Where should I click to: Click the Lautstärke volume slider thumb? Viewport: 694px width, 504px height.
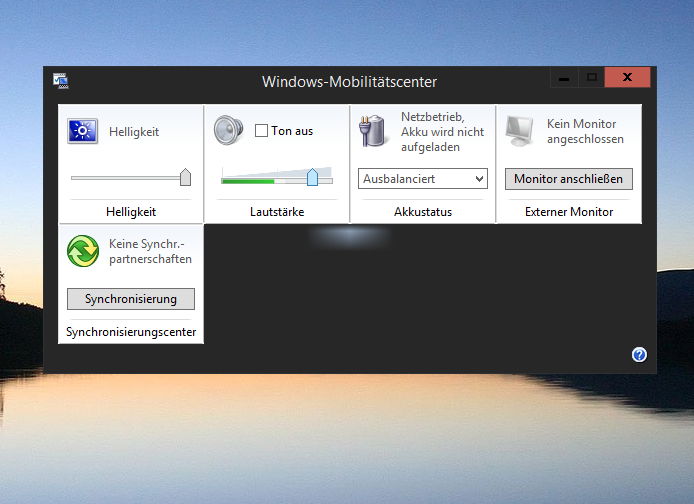point(312,177)
